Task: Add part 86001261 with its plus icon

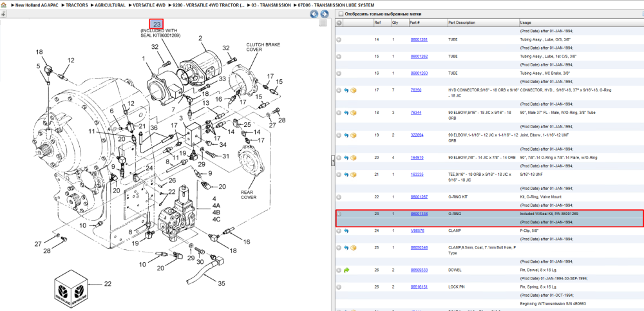Action: coord(339,40)
